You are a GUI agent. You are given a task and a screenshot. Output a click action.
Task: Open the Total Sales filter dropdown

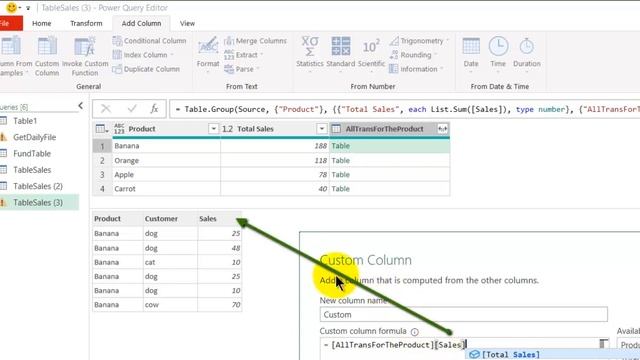click(322, 129)
